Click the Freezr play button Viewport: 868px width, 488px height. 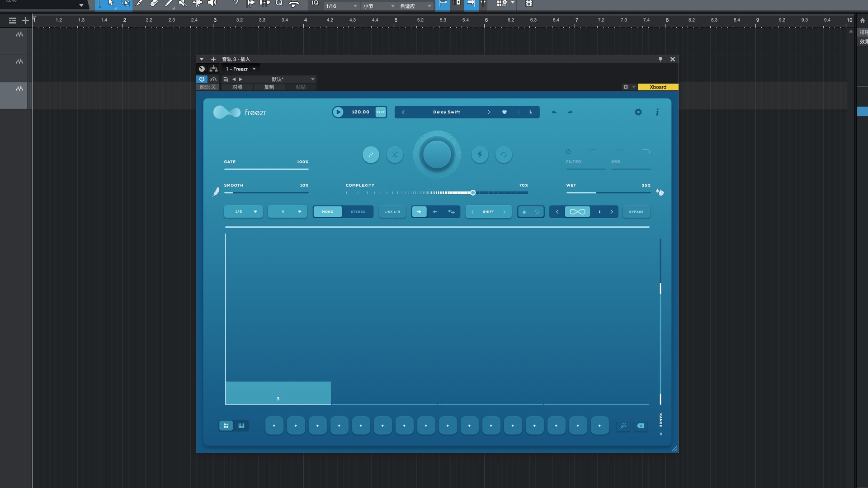pos(338,112)
